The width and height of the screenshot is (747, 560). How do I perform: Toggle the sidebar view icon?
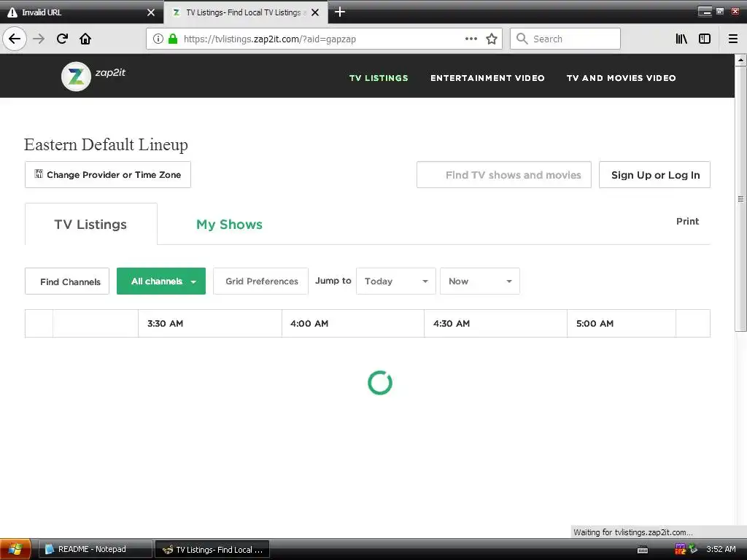pyautogui.click(x=705, y=39)
